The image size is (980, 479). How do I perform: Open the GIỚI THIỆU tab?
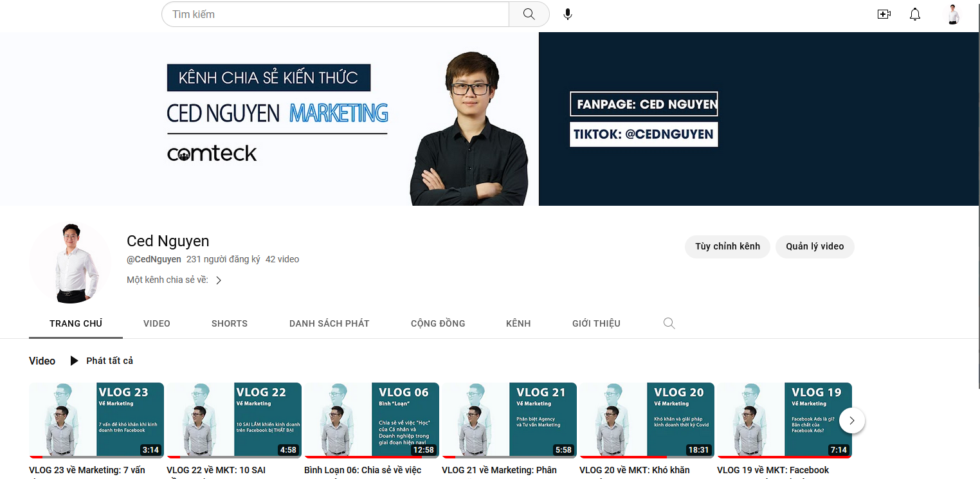coord(596,323)
